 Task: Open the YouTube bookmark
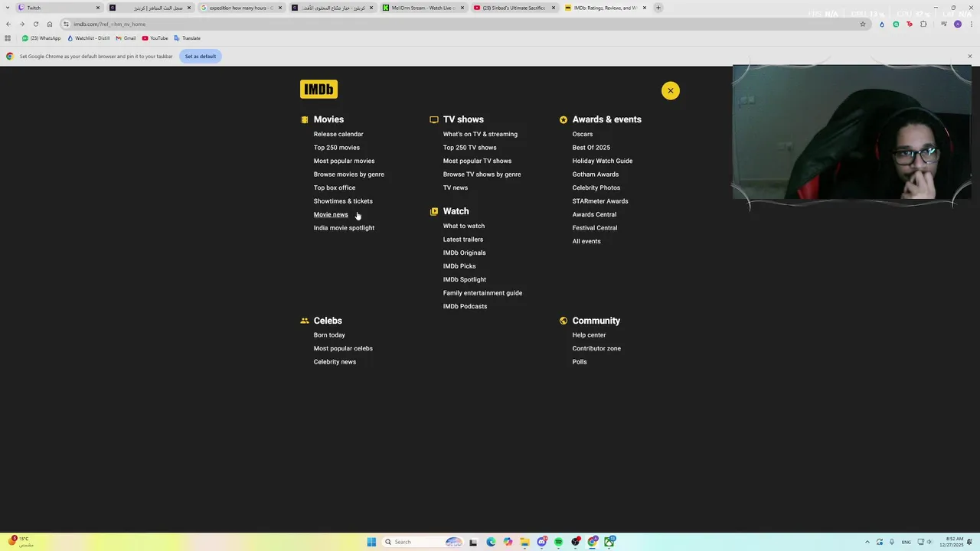click(x=155, y=38)
